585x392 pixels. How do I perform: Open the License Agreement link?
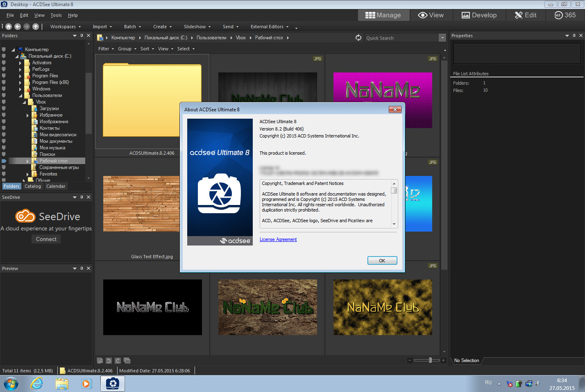pos(278,239)
